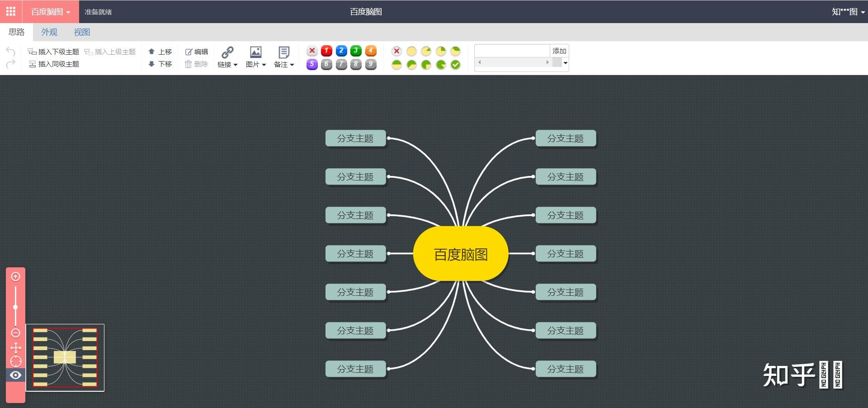Move node down with 下移

pyautogui.click(x=160, y=64)
